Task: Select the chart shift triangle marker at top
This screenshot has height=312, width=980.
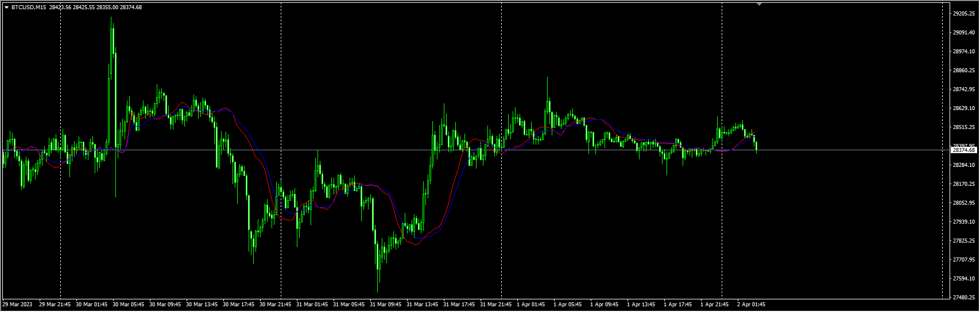Action: pos(760,3)
